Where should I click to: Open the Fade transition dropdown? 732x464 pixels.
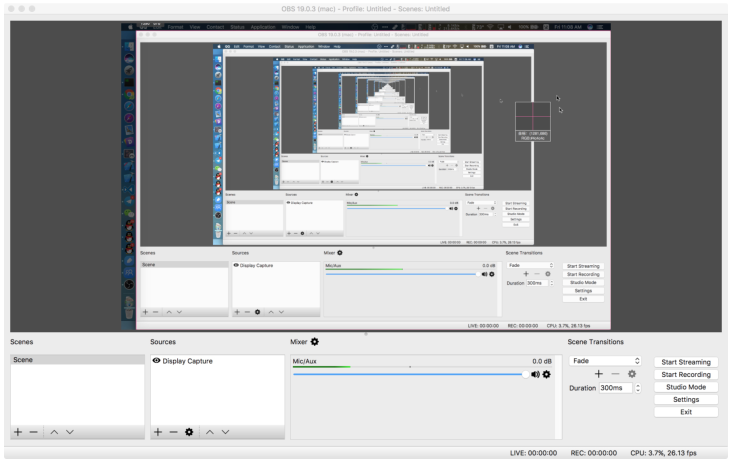[605, 361]
